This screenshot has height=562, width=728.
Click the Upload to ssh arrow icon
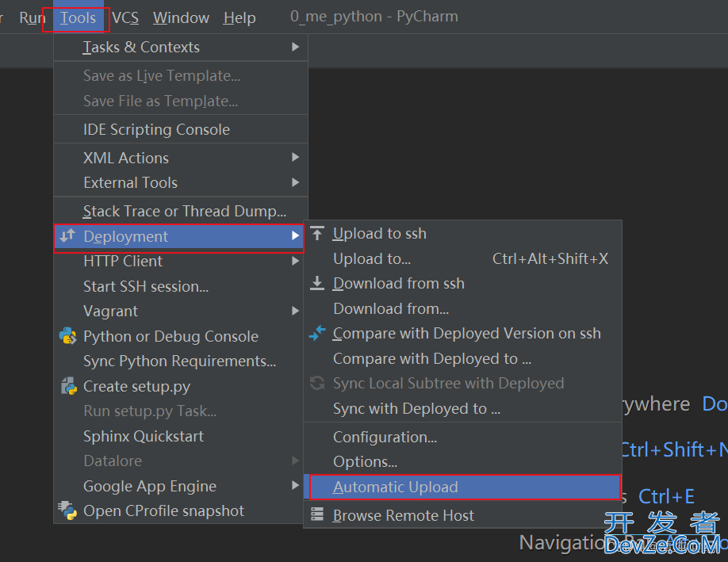[317, 233]
